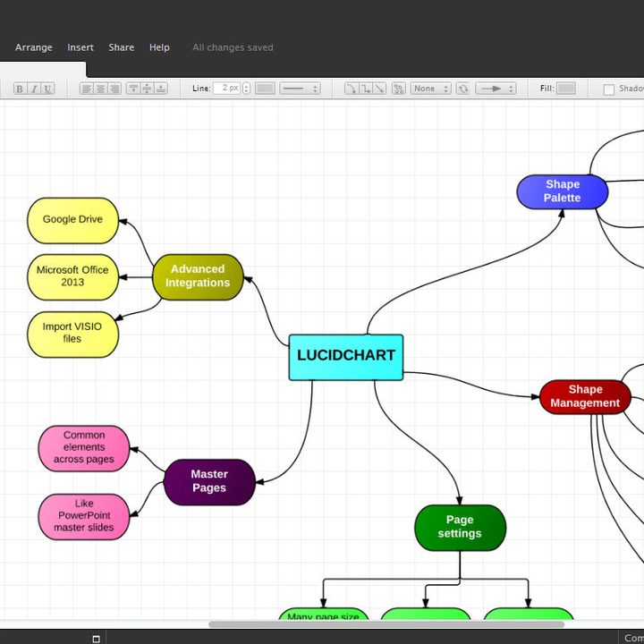Select the Page settings node

460,528
